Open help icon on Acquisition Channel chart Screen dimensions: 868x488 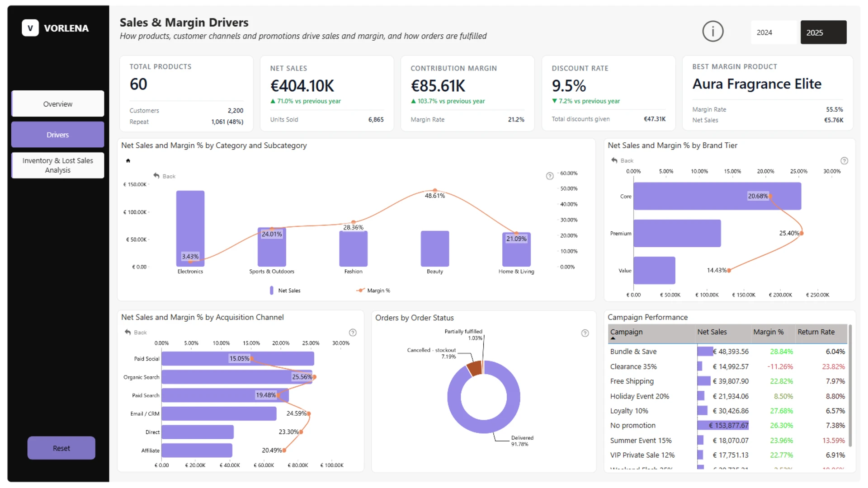353,333
